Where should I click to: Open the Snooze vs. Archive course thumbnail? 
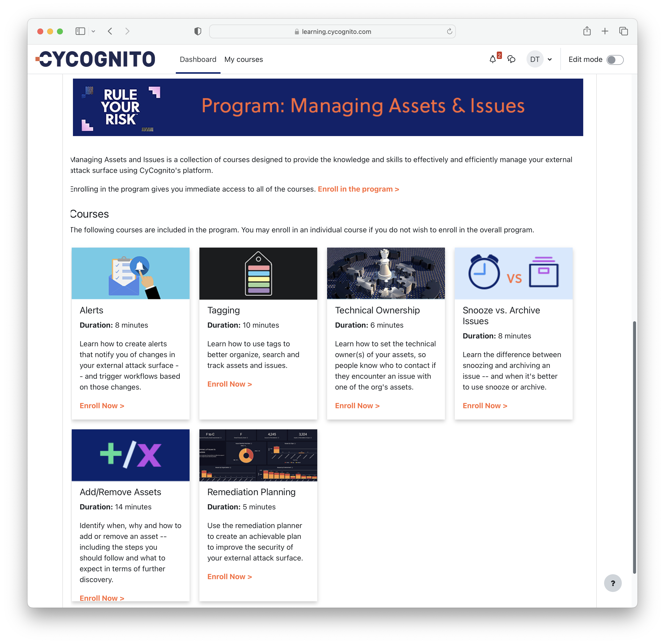513,273
